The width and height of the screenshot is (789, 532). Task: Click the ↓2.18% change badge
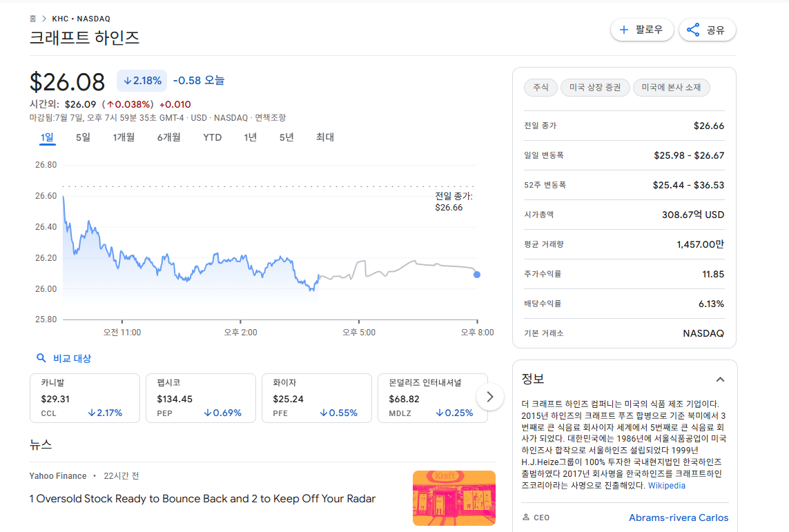pos(142,81)
